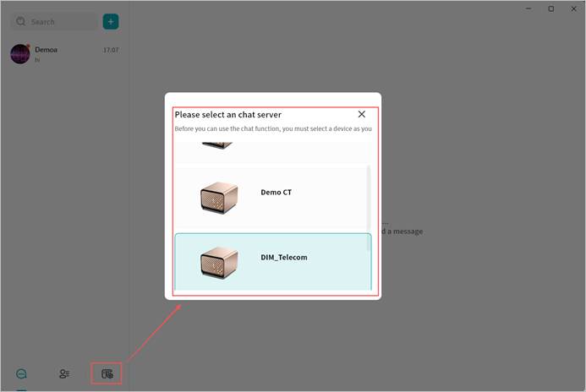Maximize the application window

click(x=550, y=8)
